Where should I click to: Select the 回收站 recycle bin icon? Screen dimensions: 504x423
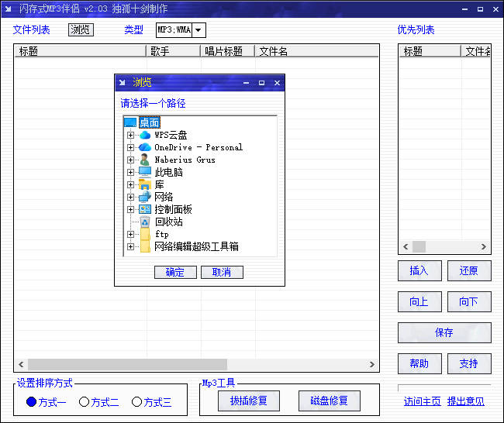[144, 222]
